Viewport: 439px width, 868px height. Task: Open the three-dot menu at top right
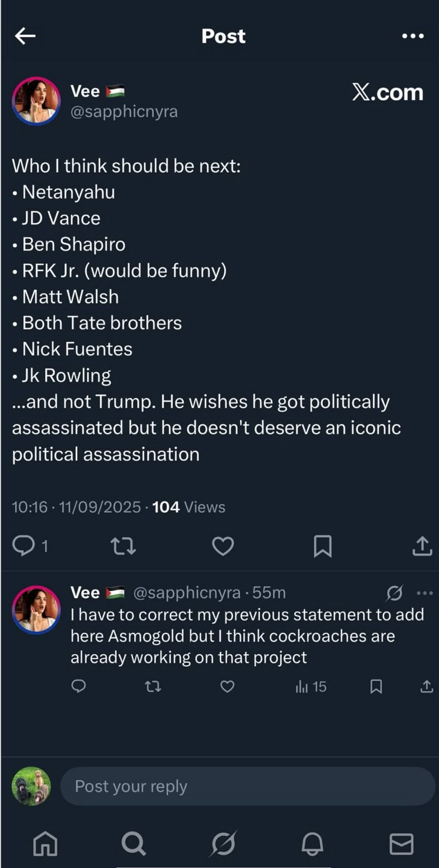tap(413, 36)
